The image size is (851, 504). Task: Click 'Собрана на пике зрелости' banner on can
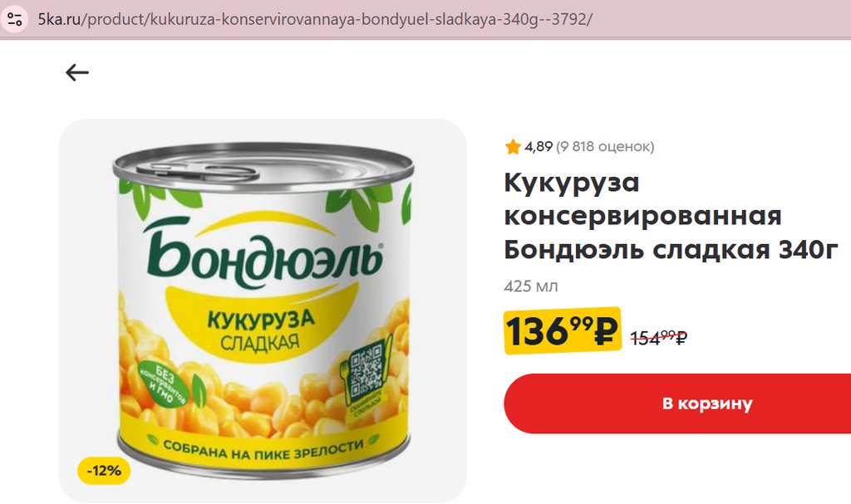(263, 448)
